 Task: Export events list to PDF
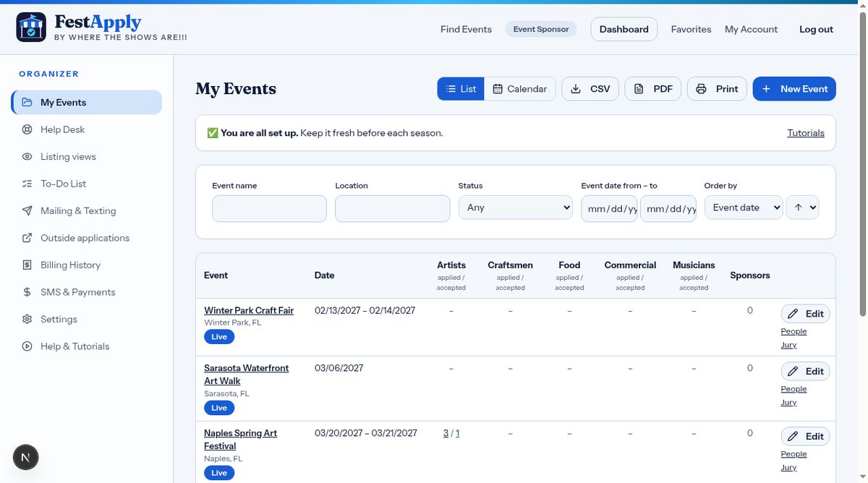pos(653,89)
